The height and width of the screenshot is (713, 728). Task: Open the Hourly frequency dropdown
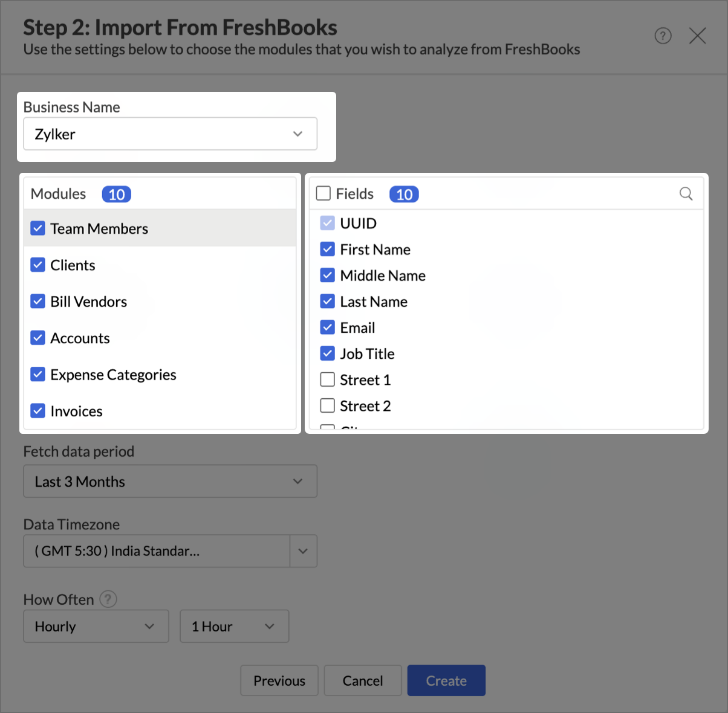point(96,627)
